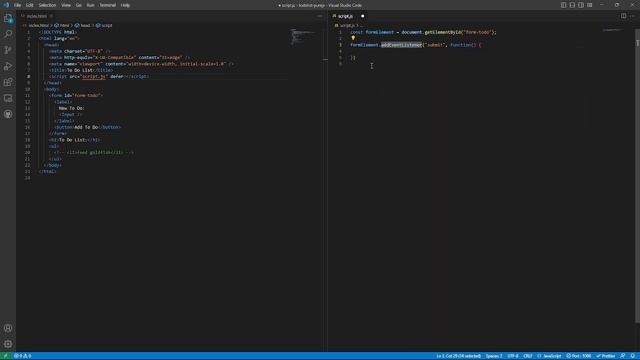640x360 pixels.
Task: Open the Run menu
Action: coord(90,5)
